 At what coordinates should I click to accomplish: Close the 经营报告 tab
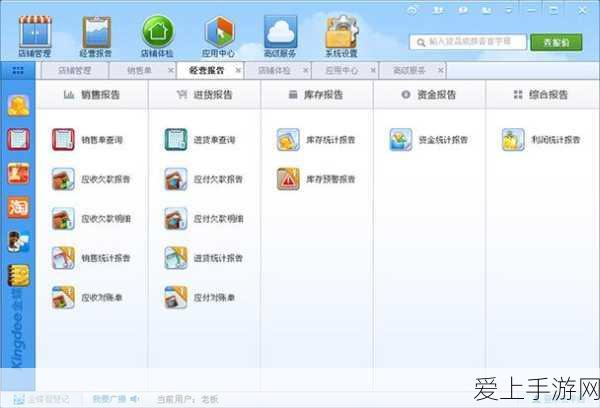tap(238, 70)
